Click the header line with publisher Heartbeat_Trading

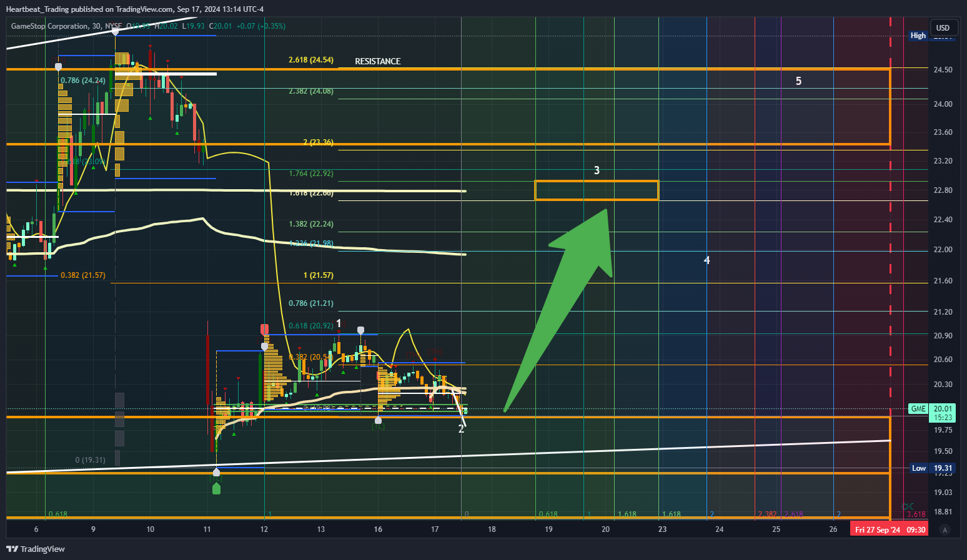(135, 9)
